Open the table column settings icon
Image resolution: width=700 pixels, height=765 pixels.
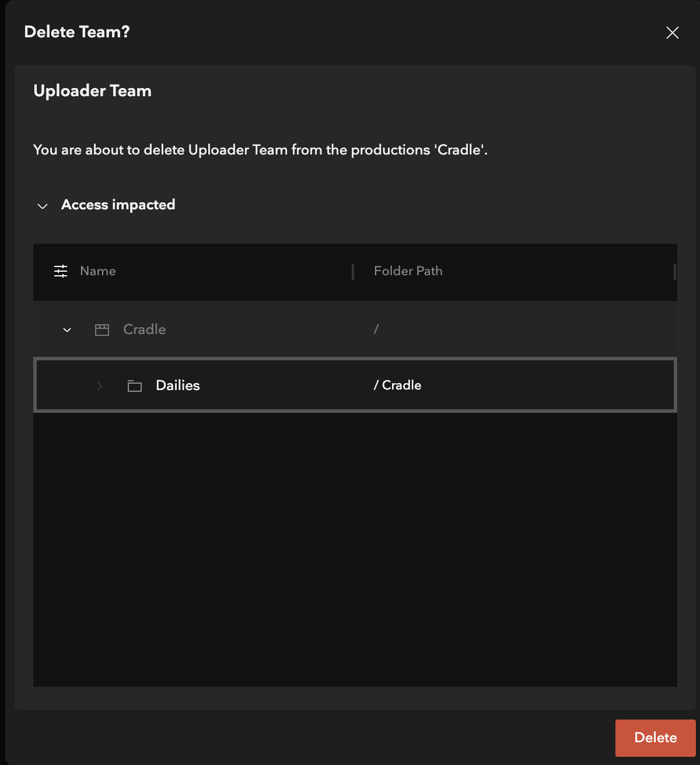pos(61,271)
